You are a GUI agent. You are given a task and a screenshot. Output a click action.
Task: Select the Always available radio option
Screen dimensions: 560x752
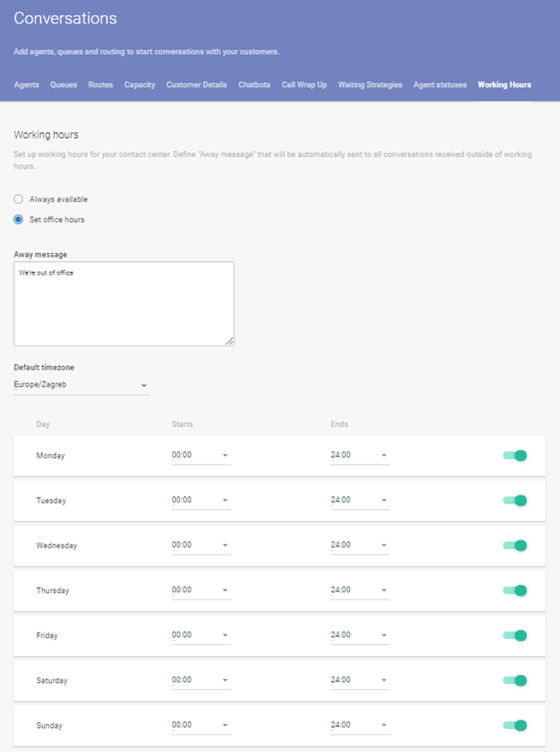(19, 199)
